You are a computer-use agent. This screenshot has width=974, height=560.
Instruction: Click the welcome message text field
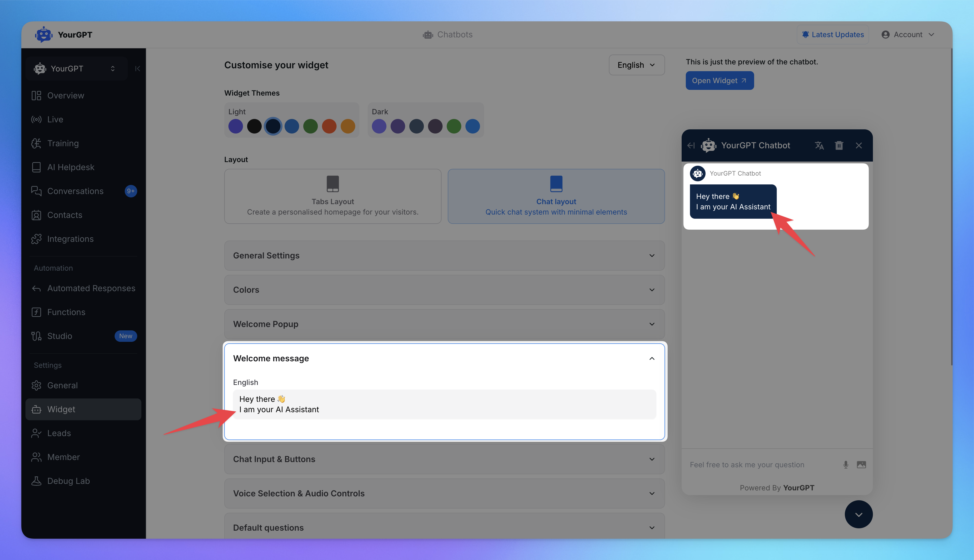444,404
